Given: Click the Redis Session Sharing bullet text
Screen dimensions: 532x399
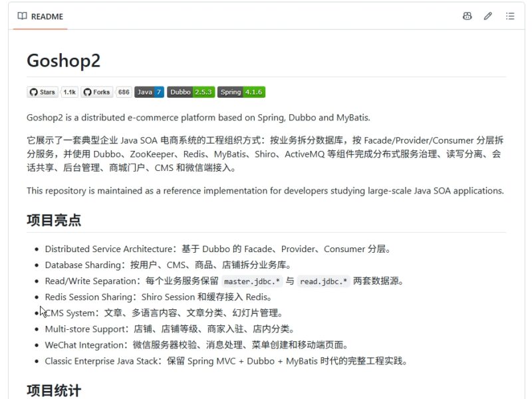Looking at the screenshot, I should pos(158,297).
